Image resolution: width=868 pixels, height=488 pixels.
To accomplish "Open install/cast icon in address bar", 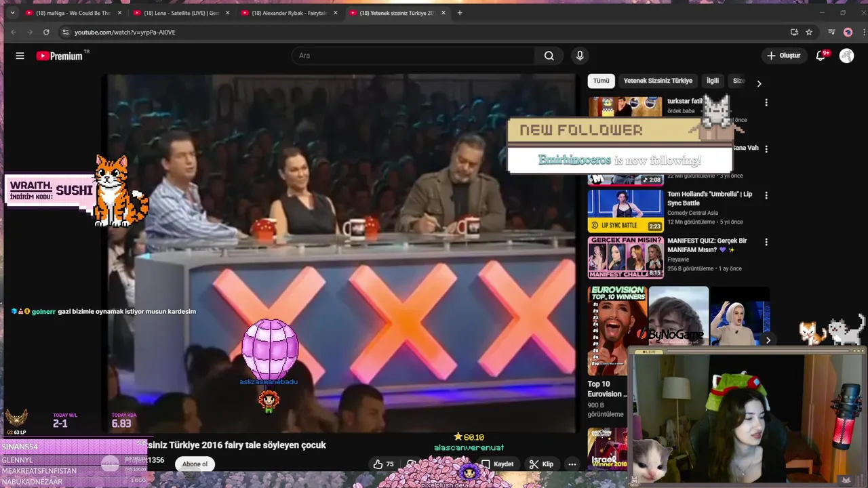I will (794, 32).
